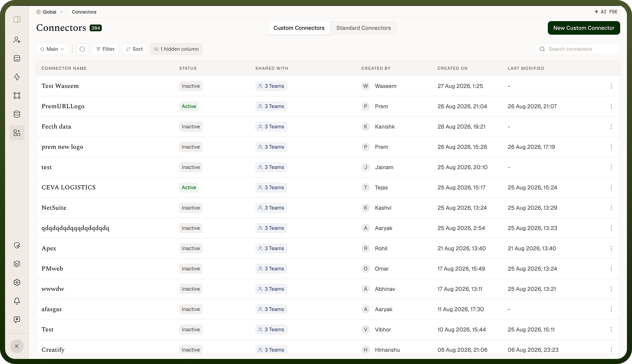Expand the Global workspace dropdown
This screenshot has width=632, height=364.
(49, 12)
